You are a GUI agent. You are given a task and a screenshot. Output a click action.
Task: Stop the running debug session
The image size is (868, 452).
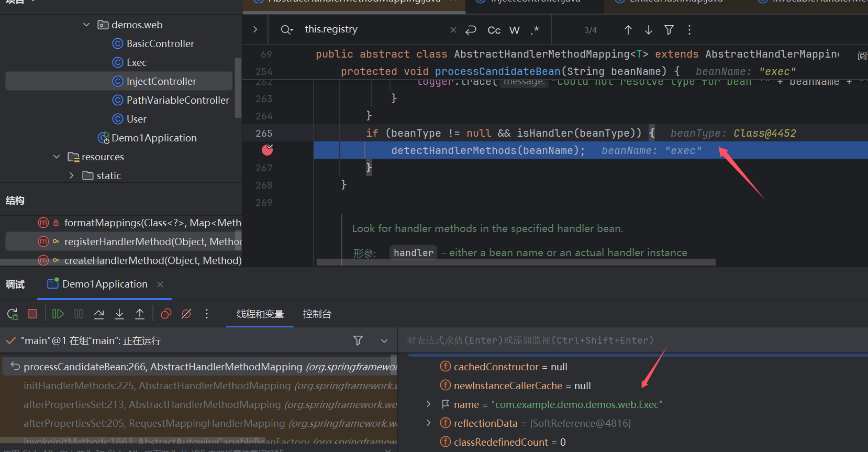tap(32, 314)
